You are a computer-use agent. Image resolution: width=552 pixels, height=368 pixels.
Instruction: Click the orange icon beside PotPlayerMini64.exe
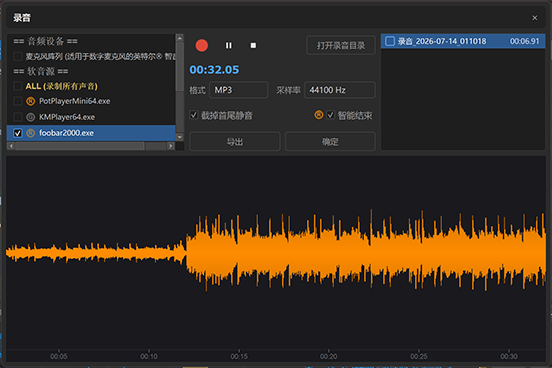pyautogui.click(x=31, y=101)
